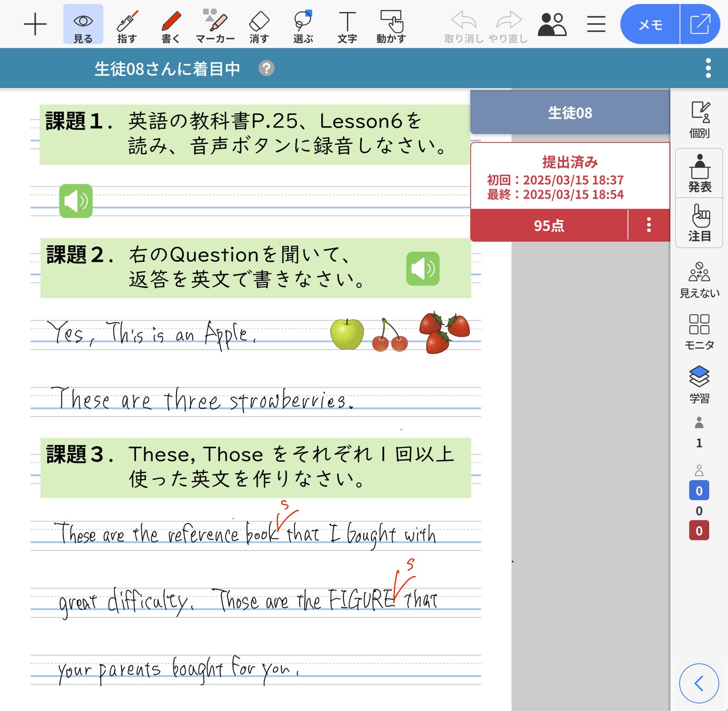Click the outlined student icon
The image size is (728, 711).
[x=699, y=470]
